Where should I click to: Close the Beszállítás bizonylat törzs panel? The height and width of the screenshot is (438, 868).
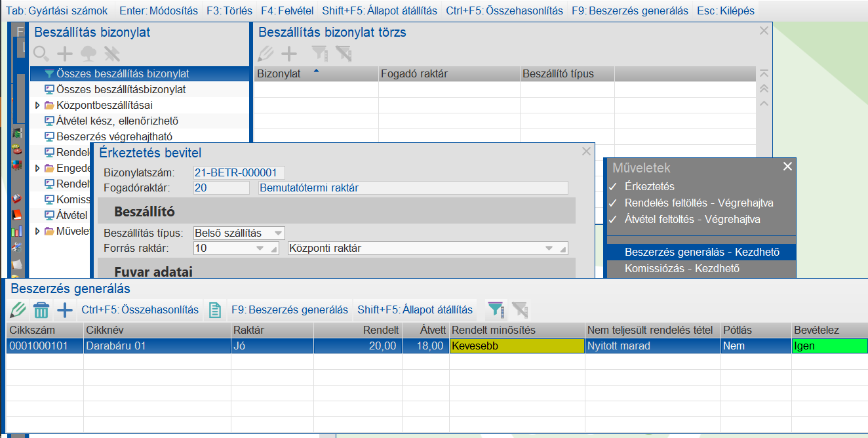pos(764,30)
